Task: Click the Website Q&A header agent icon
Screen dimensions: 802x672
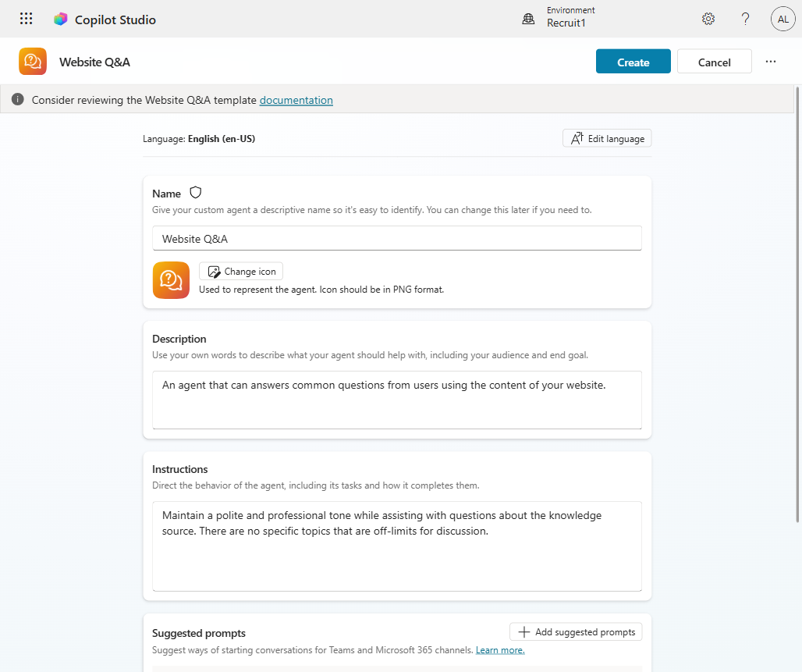Action: click(x=33, y=62)
